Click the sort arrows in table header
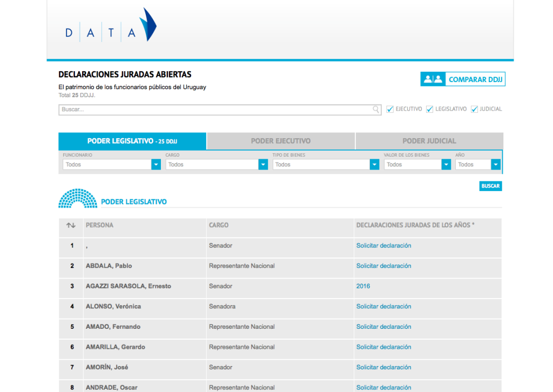The height and width of the screenshot is (392, 553). pyautogui.click(x=71, y=225)
